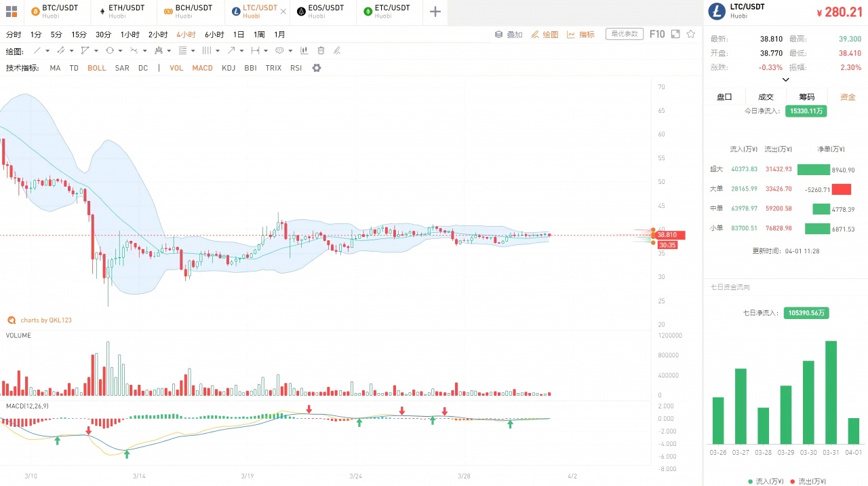Add a new chart tab with plus icon
The width and height of the screenshot is (868, 486).
pos(435,12)
